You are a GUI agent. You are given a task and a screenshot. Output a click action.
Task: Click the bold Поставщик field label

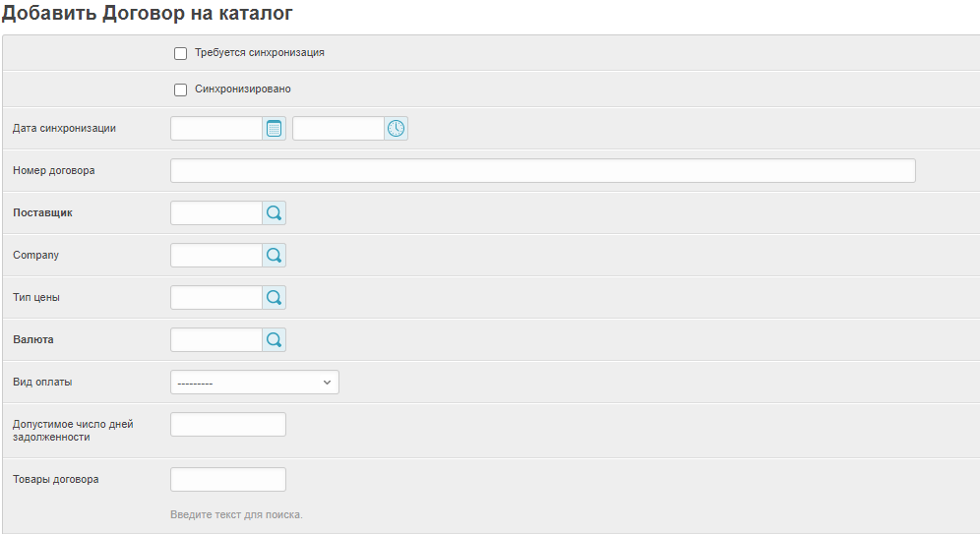pos(42,212)
